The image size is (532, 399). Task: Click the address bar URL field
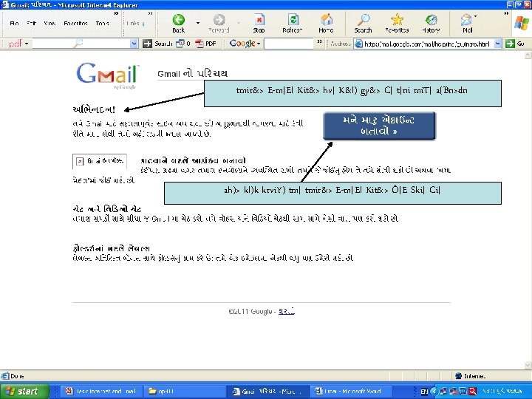(x=428, y=44)
